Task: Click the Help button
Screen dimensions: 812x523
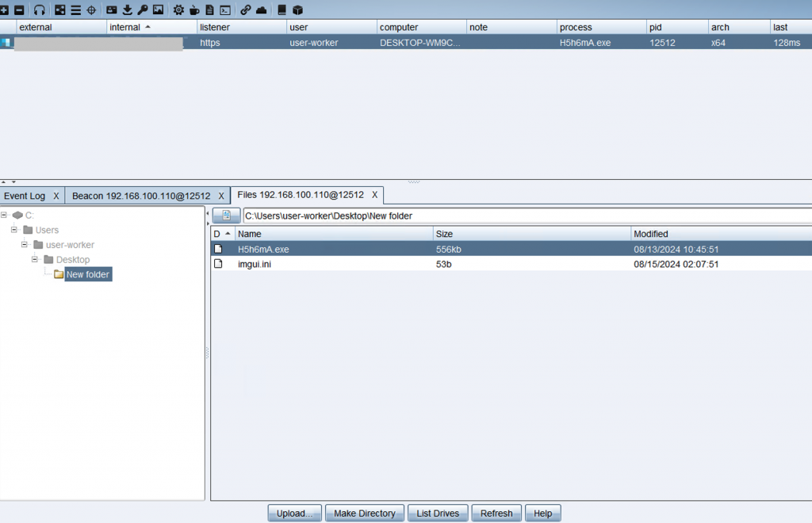Action: coord(542,513)
